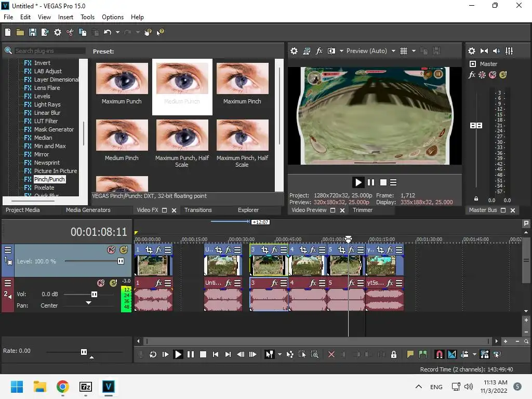Screen dimensions: 532x399
Task: Open Master FX chain icon
Action: point(472,75)
